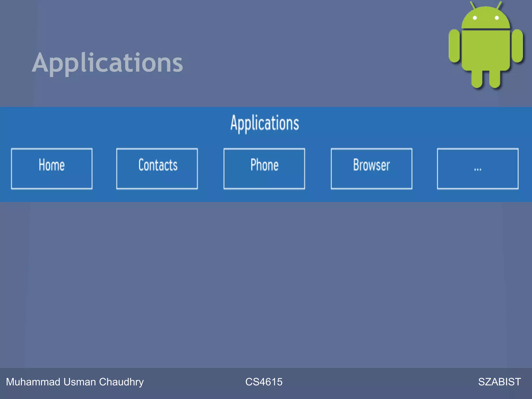Click the Android robot's left eye
The image size is (532, 399).
click(x=475, y=18)
